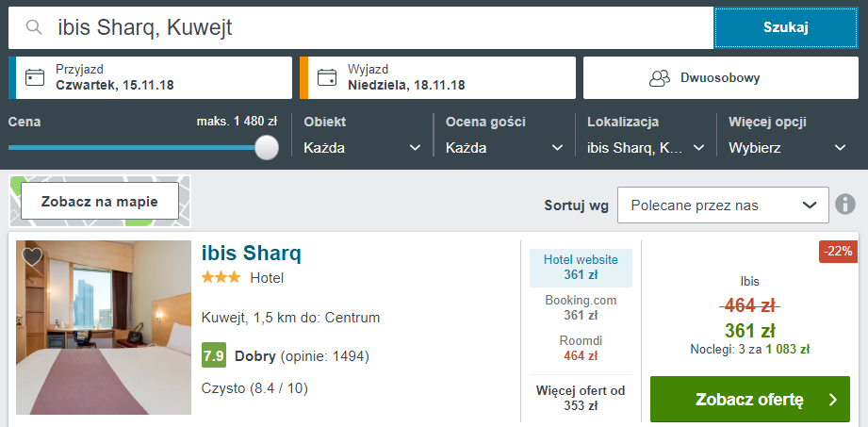Click the search magnifier icon

34,27
